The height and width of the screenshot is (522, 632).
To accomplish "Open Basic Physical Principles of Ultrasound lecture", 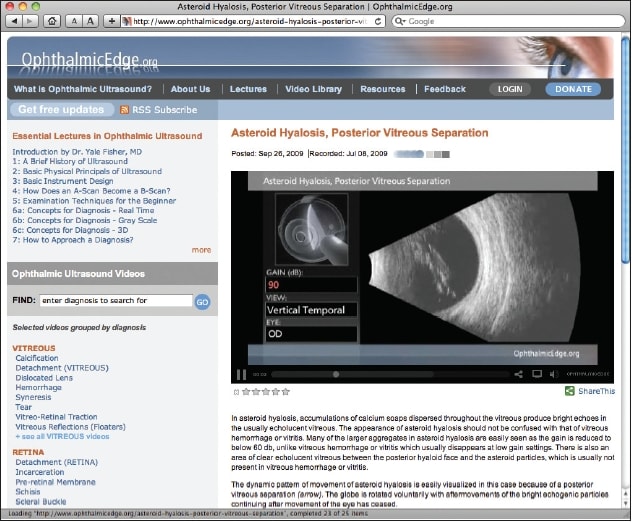I will [x=87, y=171].
